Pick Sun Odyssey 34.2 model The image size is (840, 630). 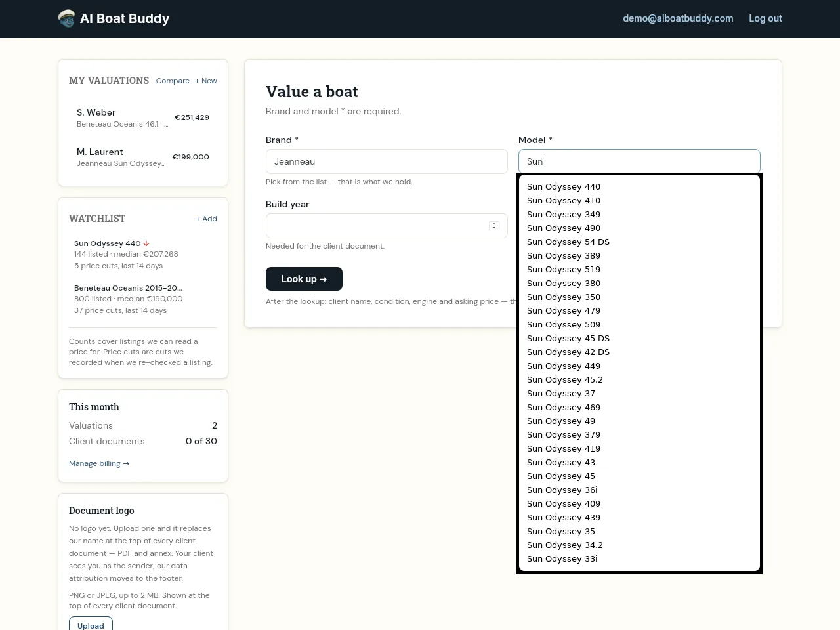[639, 545]
